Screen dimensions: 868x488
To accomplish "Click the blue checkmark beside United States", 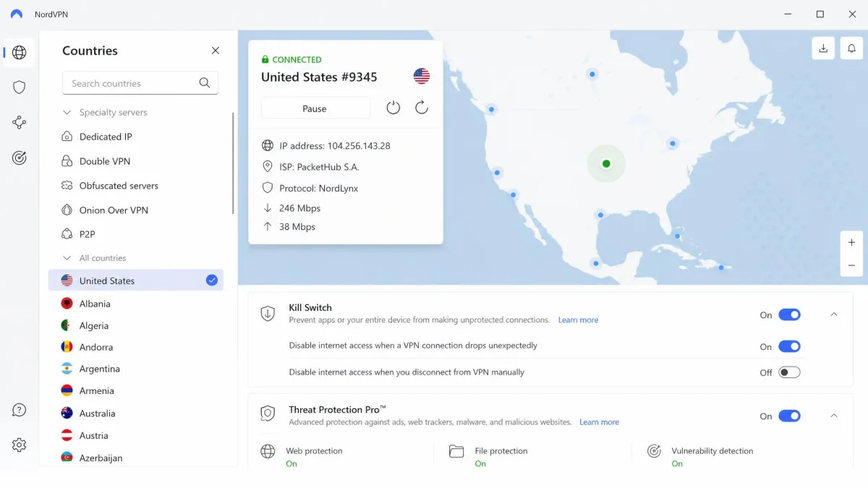I will pos(212,281).
